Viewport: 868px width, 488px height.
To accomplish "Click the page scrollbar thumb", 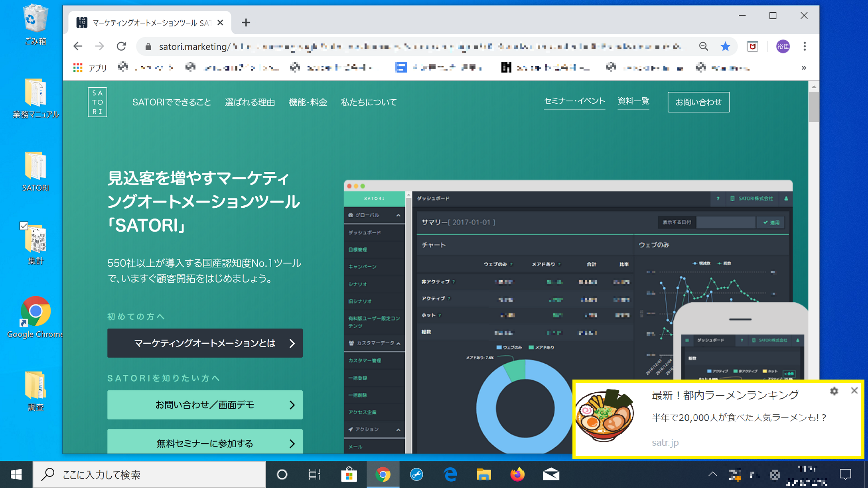I will (x=814, y=107).
